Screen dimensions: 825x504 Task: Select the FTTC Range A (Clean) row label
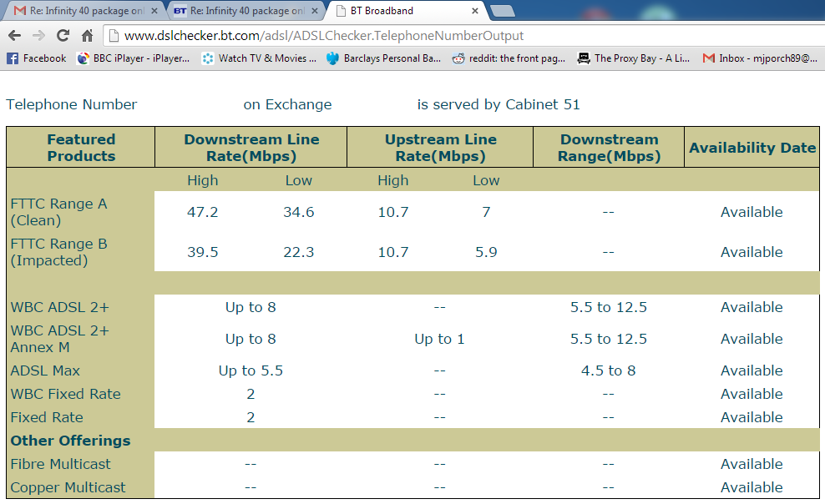[59, 212]
